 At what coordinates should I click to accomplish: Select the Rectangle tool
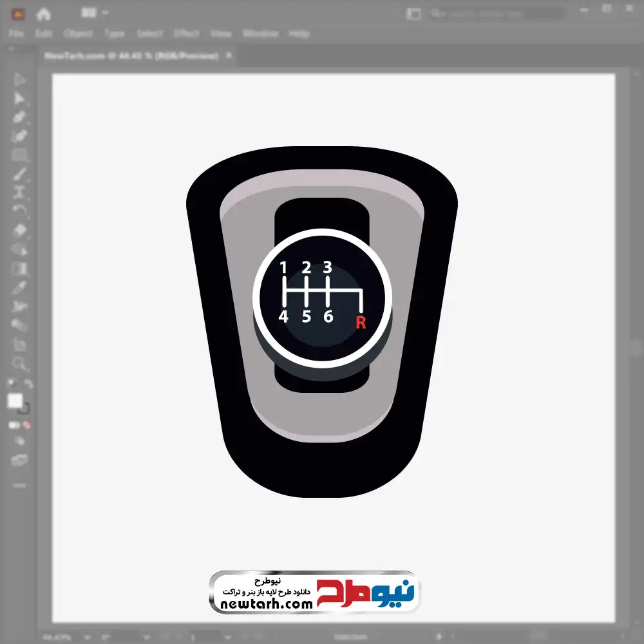point(20,155)
